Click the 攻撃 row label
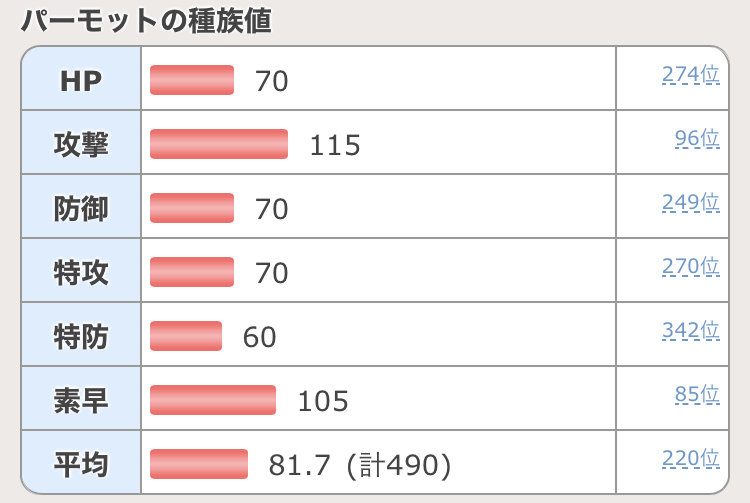The width and height of the screenshot is (750, 503). click(x=81, y=144)
